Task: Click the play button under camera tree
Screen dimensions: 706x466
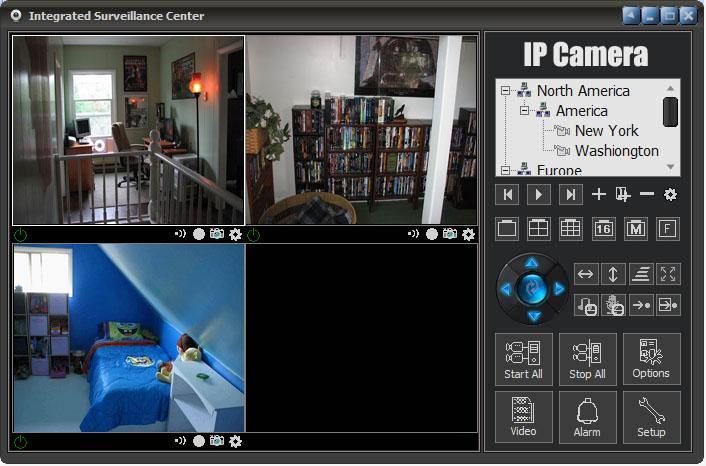Action: click(539, 195)
